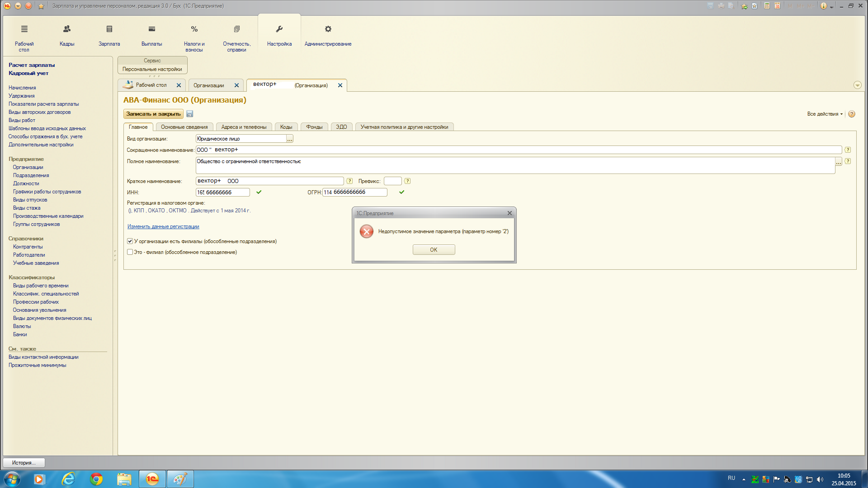Click the RU language indicator
868x488 pixels.
pyautogui.click(x=731, y=478)
